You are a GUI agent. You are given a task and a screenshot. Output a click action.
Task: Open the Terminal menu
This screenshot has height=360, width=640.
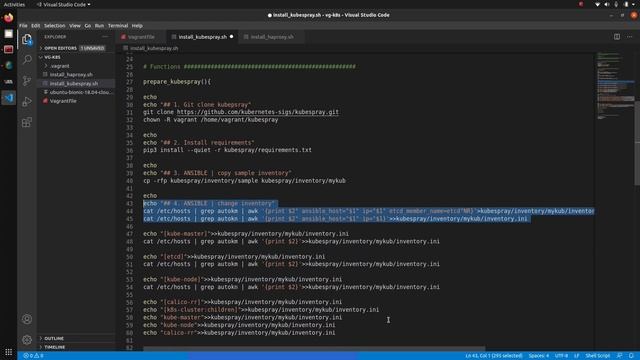(118, 26)
